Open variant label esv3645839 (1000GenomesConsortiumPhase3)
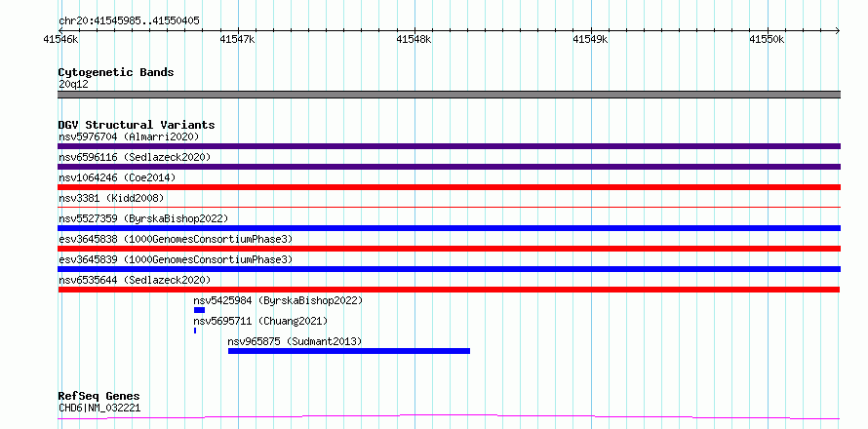Image resolution: width=868 pixels, height=429 pixels. [176, 259]
